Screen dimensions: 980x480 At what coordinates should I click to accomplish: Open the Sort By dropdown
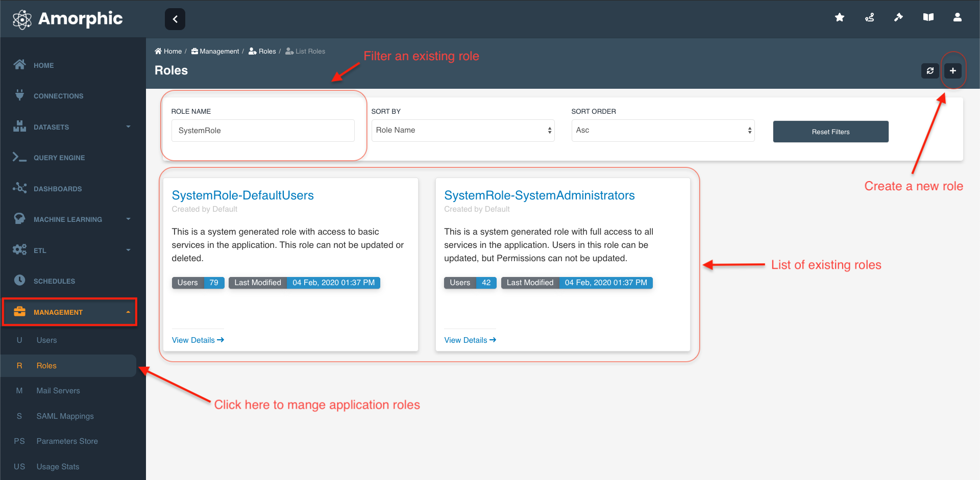[462, 131]
